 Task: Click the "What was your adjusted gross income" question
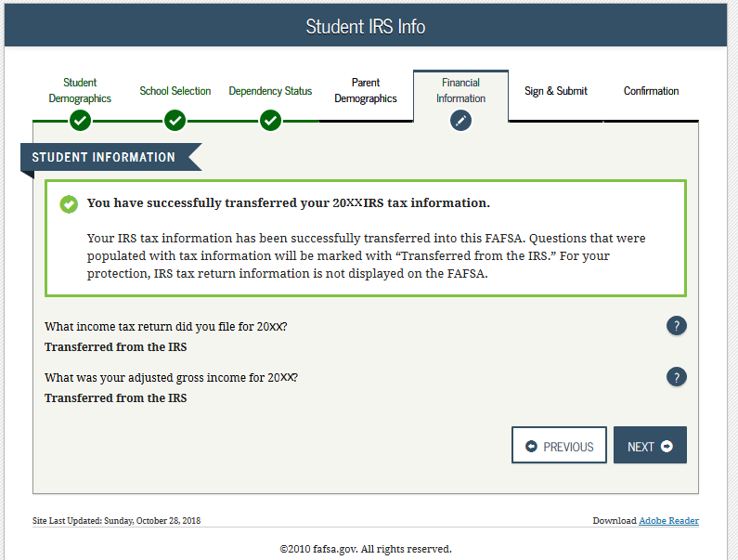pyautogui.click(x=171, y=378)
